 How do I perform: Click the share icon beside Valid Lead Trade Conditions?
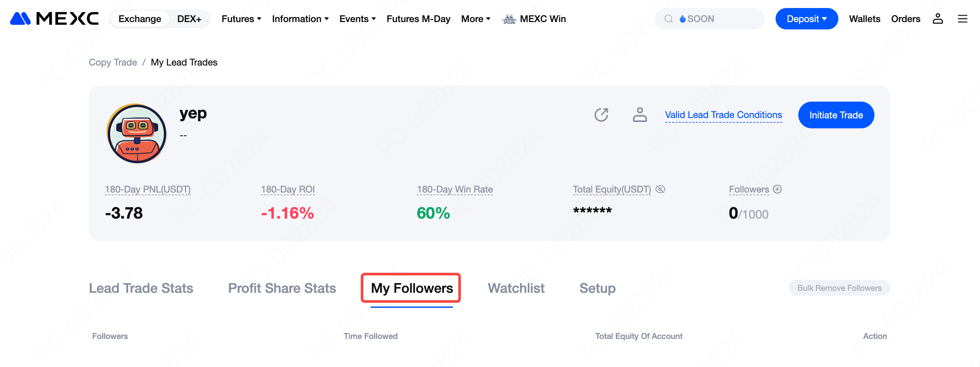[601, 115]
